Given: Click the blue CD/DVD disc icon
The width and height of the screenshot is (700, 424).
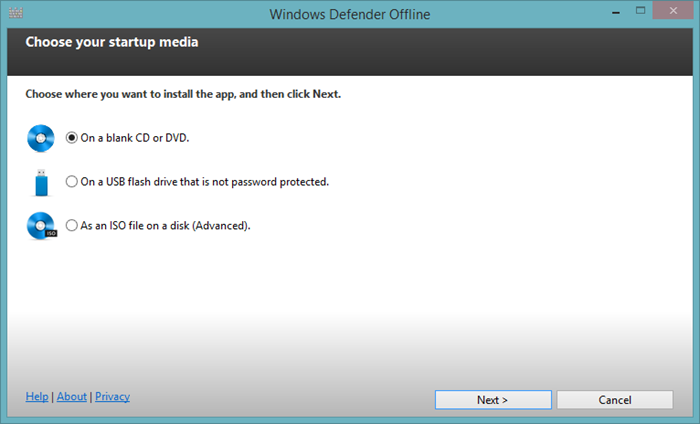Looking at the screenshot, I should pos(41,138).
